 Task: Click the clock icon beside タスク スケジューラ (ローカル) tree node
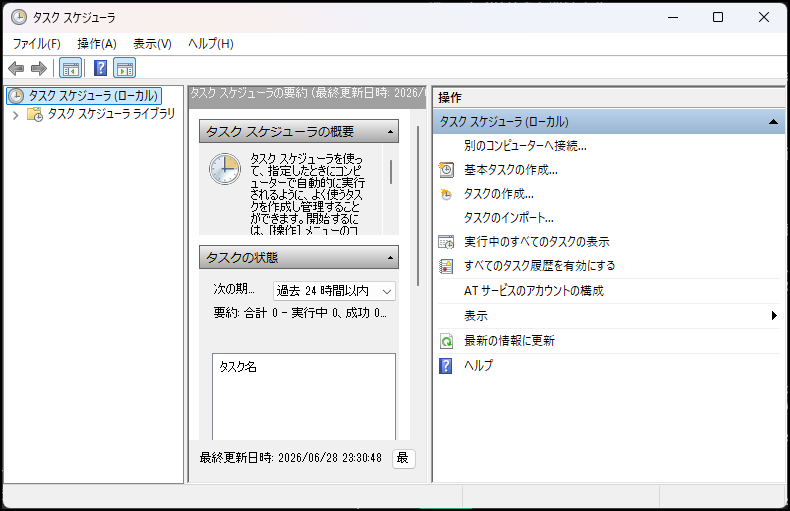pos(16,96)
